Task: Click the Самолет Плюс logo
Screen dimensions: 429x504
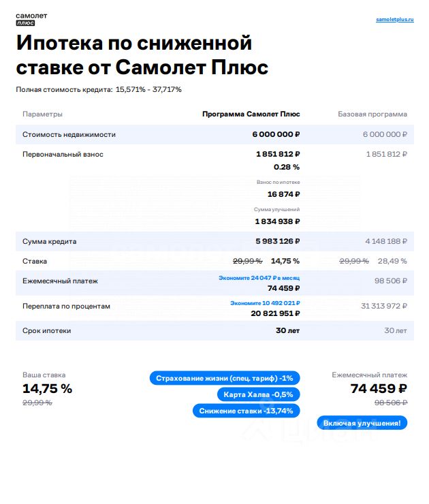Action: [31, 19]
